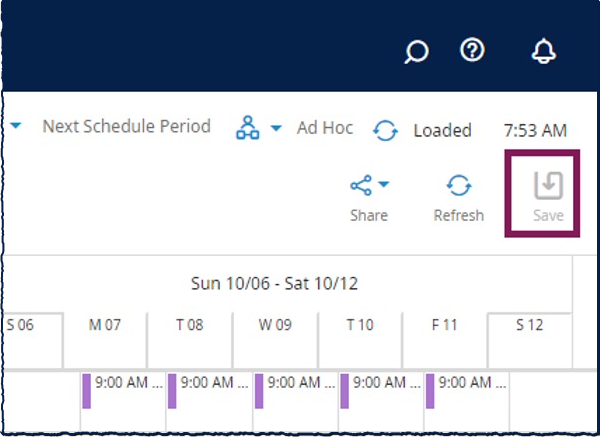Select the W 09 day column header

[x=274, y=325]
